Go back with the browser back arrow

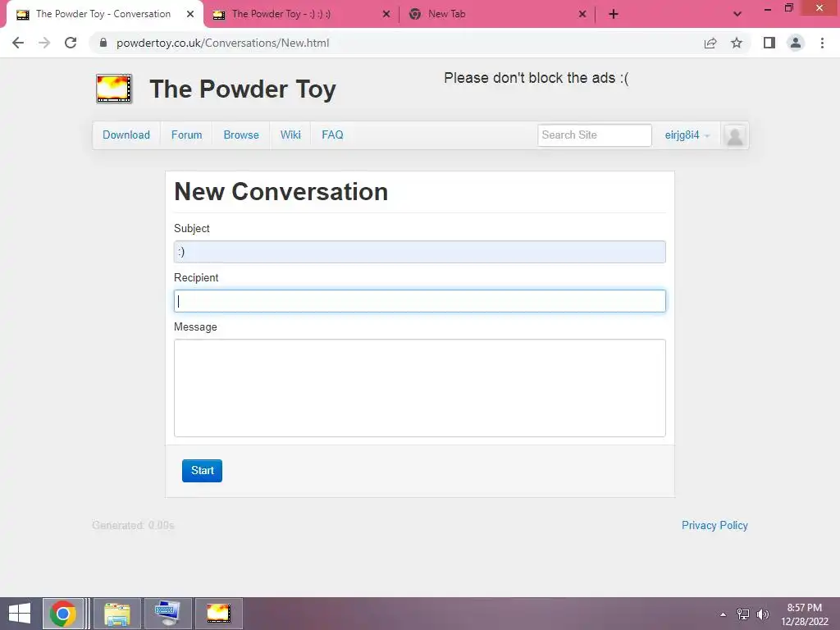(18, 43)
